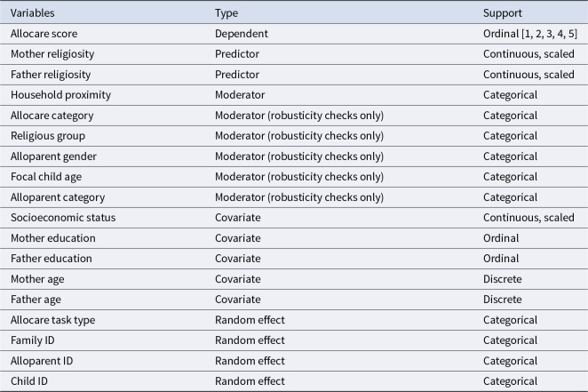Viewport: 588px width, 392px height.
Task: Click the moderator type in Religious group row
Action: 299,136
